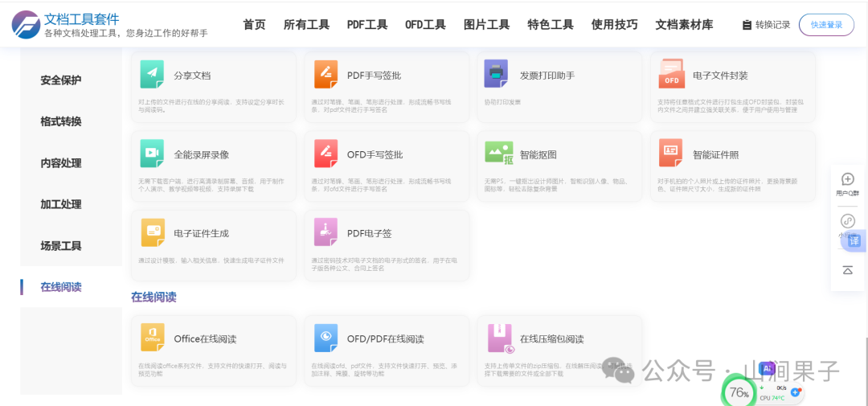Screen dimensions: 868x406
Task: Select the 场景工具 sidebar category
Action: pos(61,246)
